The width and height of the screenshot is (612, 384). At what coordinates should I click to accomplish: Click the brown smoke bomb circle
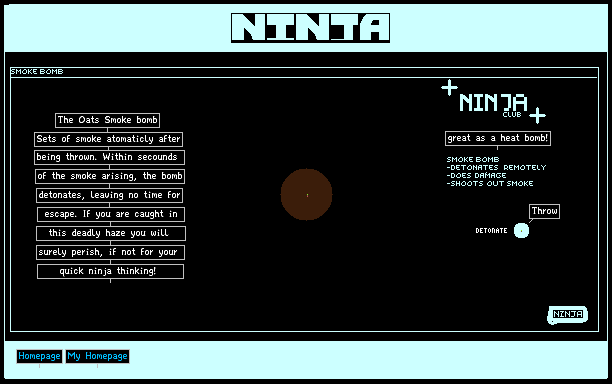point(306,194)
